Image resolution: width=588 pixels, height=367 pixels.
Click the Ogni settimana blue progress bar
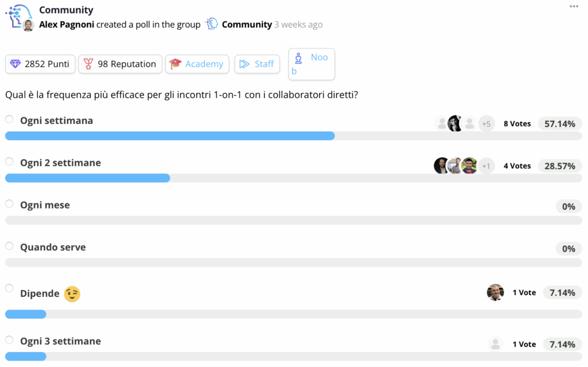click(170, 136)
